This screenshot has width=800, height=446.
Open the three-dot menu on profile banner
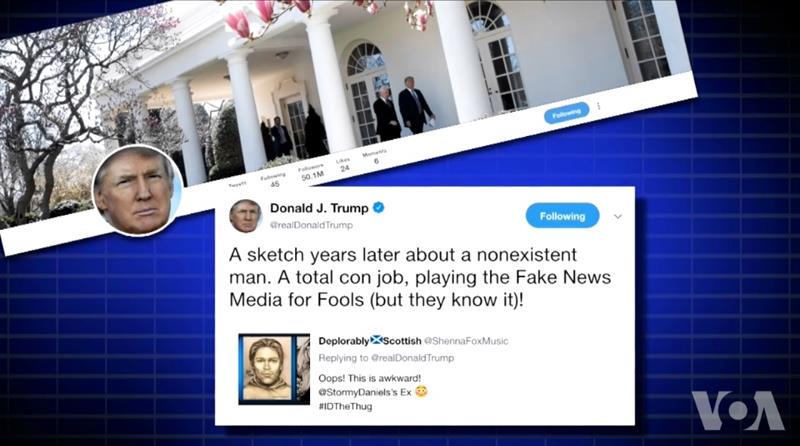pos(598,106)
